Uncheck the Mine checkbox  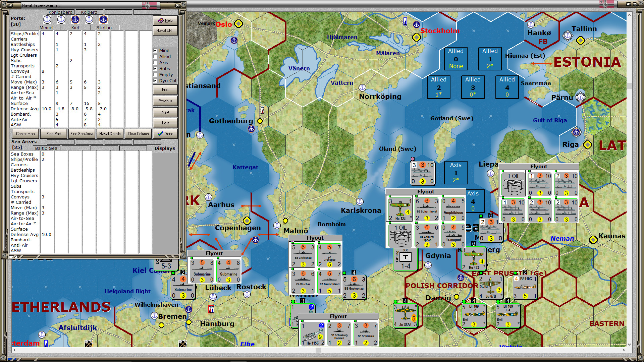[x=155, y=51]
